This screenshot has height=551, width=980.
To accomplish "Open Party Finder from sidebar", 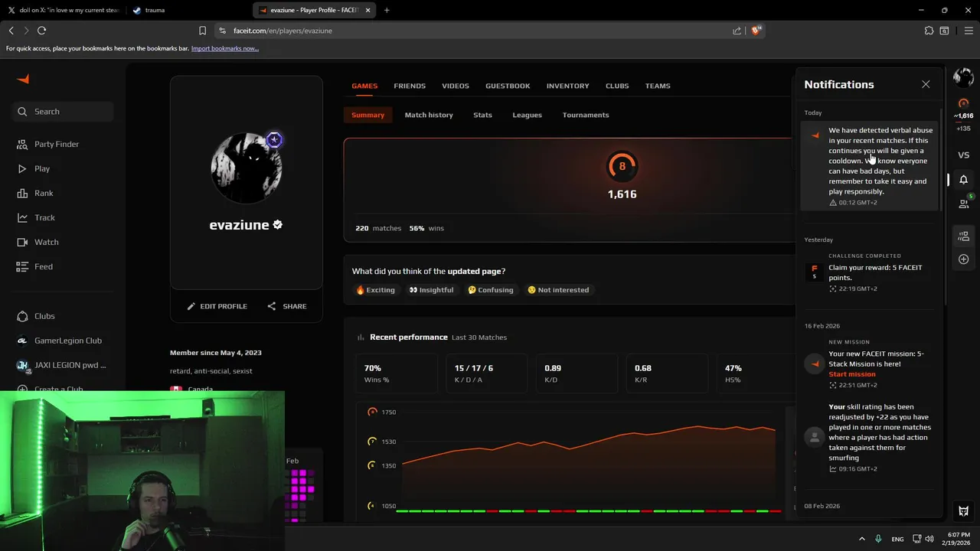I will pyautogui.click(x=48, y=144).
